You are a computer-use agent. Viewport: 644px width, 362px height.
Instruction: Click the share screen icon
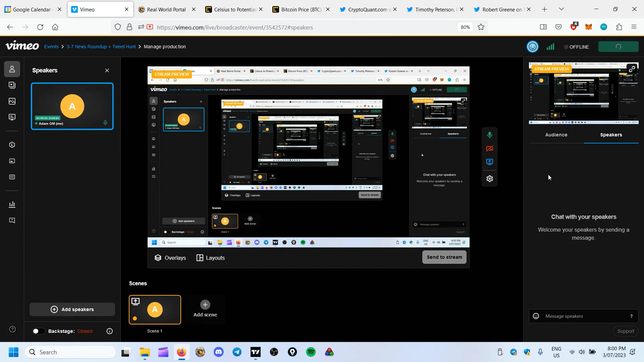tap(490, 162)
